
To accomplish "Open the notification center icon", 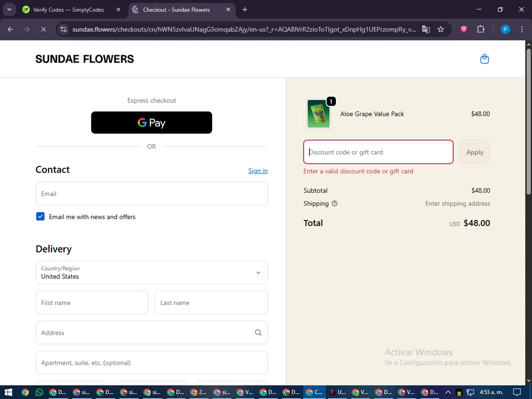I will pos(517,392).
